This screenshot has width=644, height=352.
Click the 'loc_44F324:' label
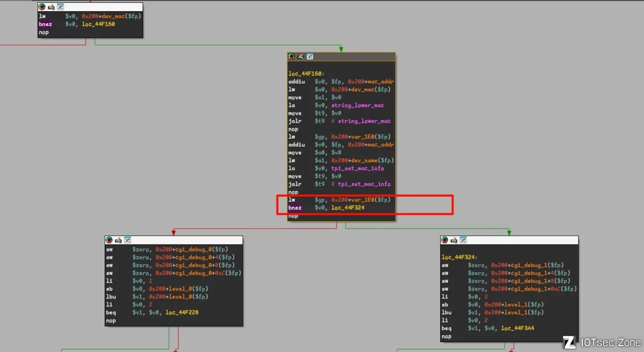[x=460, y=257]
